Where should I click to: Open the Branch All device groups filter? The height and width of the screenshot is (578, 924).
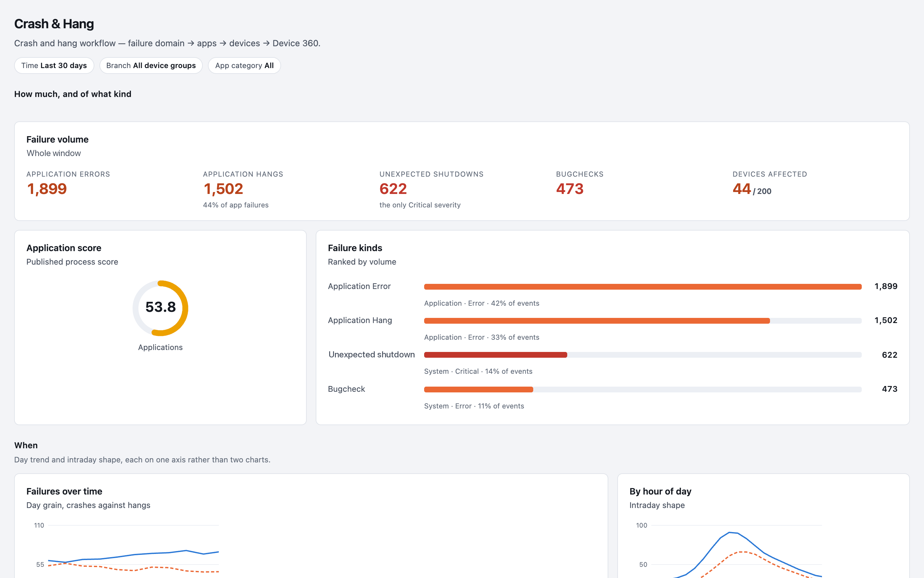(151, 66)
